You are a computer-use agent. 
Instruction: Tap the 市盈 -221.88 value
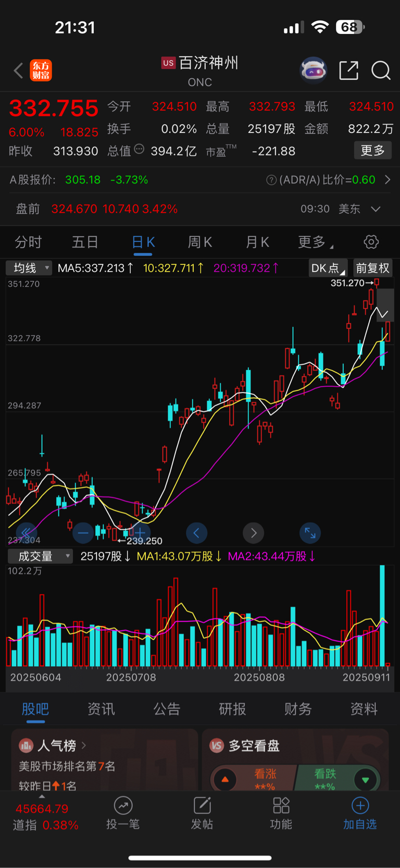coord(273,151)
